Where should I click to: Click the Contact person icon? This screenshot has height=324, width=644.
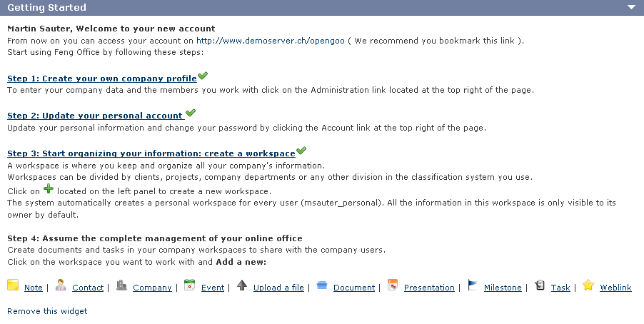point(61,285)
